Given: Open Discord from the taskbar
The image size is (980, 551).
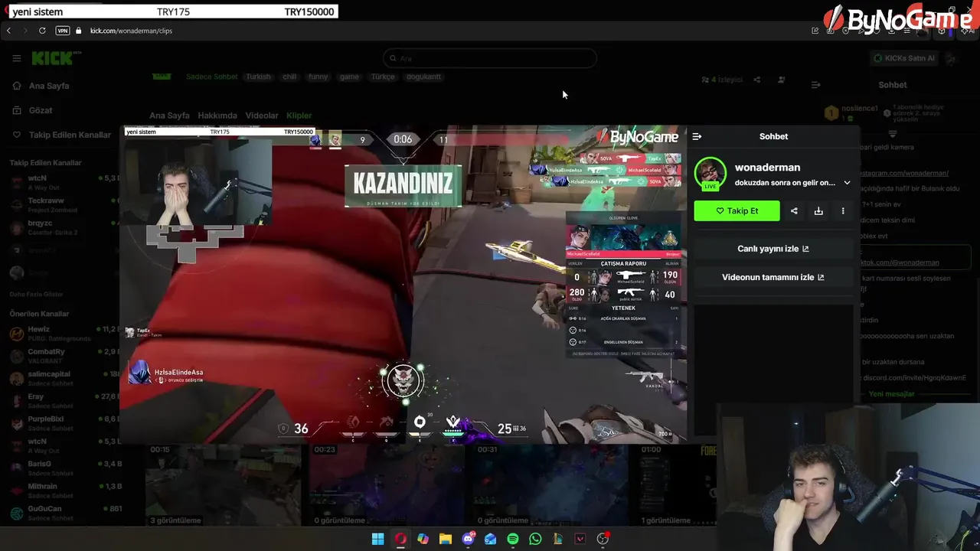Looking at the screenshot, I should tap(468, 539).
